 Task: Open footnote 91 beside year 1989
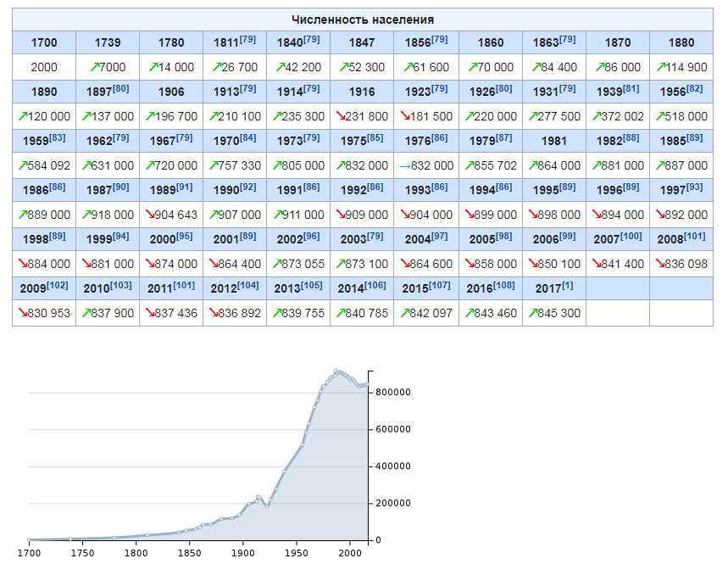(184, 187)
